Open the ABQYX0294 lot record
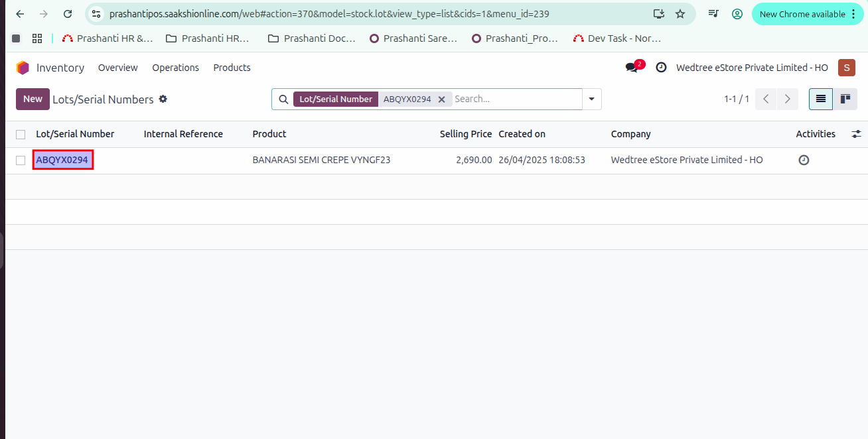Image resolution: width=868 pixels, height=439 pixels. (x=62, y=160)
